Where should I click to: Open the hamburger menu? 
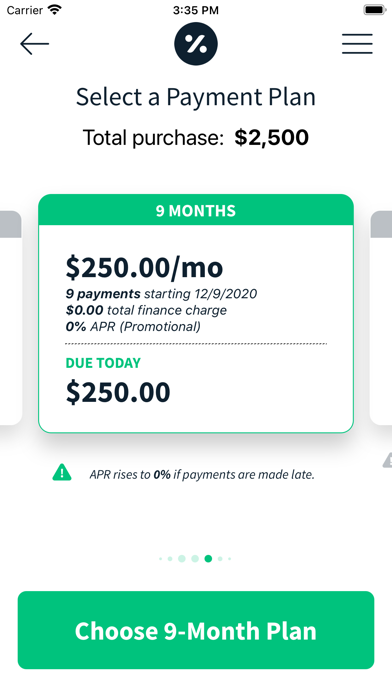357,44
